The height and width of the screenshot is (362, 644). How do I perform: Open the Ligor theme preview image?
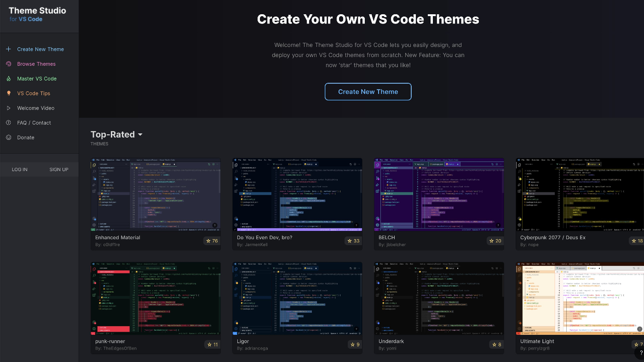coord(297,299)
